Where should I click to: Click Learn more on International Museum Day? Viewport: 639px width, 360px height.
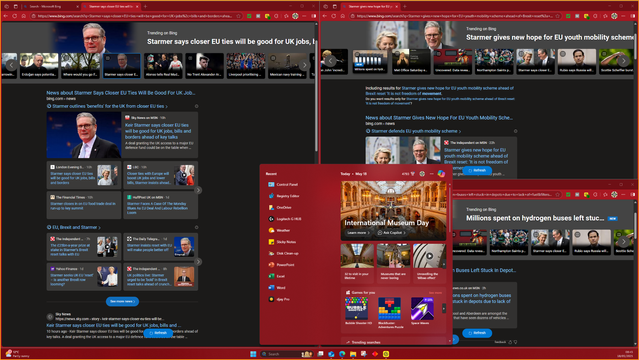tap(358, 232)
